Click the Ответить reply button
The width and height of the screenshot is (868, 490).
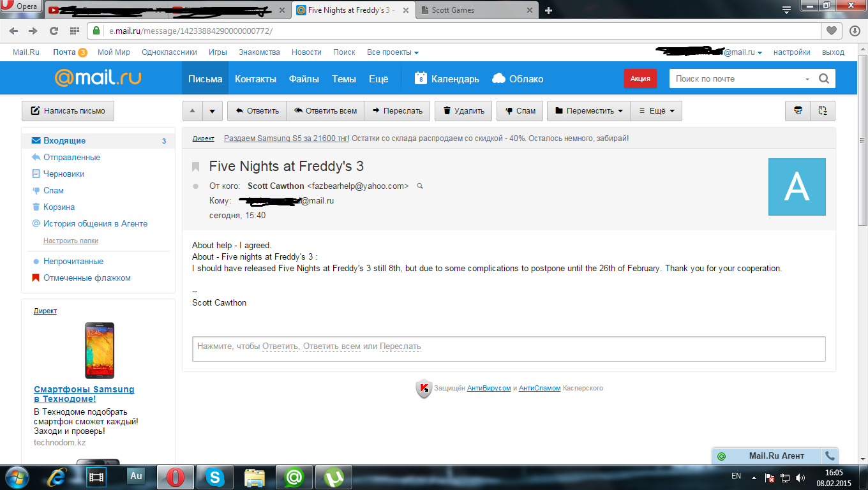click(x=257, y=111)
